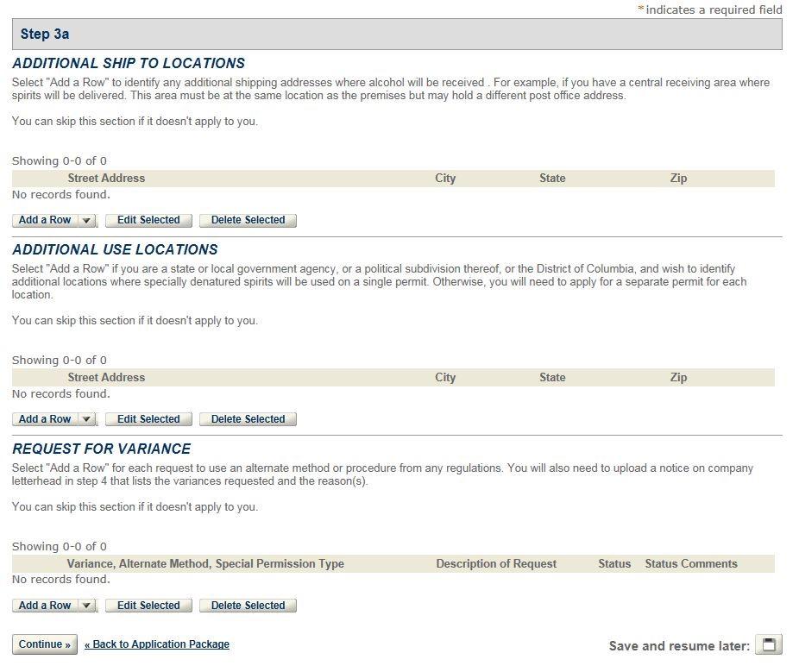Go back to Application Package link

coord(157,644)
